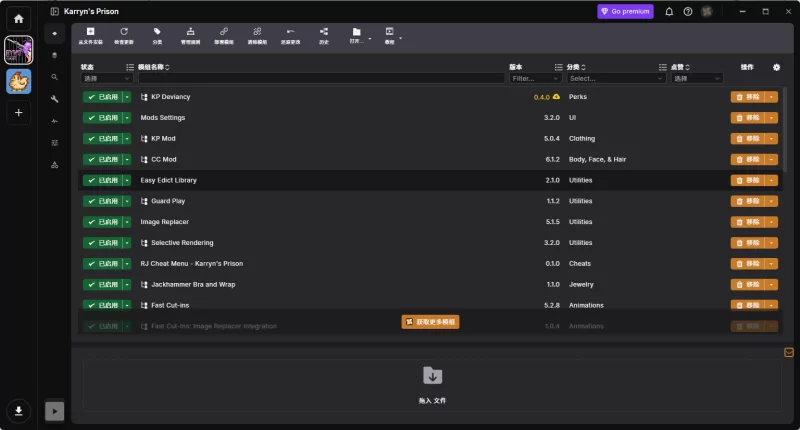
Task: Toggle enabled state for Guard Play
Action: click(x=103, y=201)
